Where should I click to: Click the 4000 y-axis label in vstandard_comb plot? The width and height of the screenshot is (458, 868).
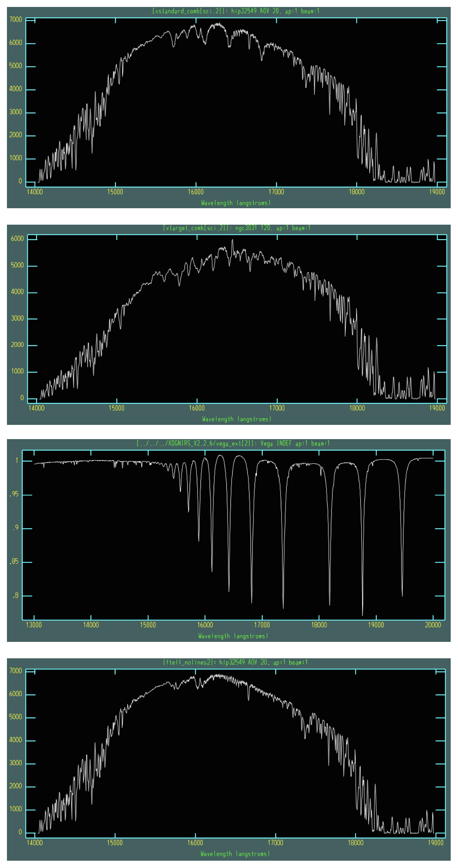[x=16, y=89]
